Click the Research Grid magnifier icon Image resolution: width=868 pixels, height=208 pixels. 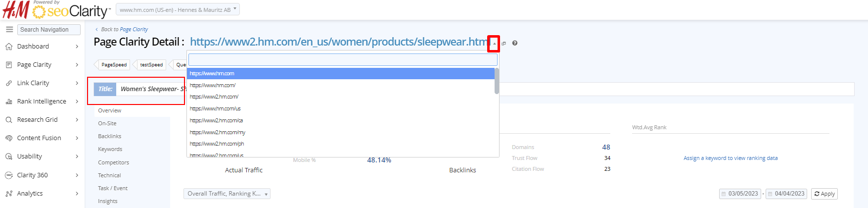tap(9, 120)
